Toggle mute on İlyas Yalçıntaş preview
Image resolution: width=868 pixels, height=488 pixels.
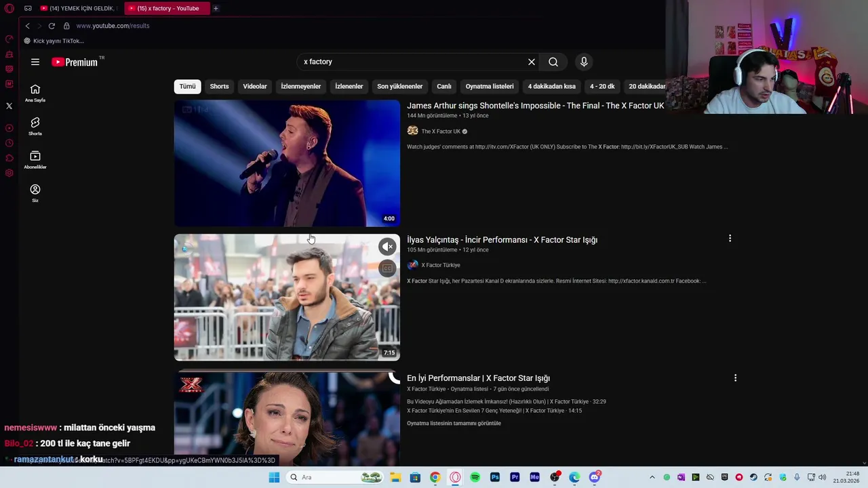pos(387,247)
